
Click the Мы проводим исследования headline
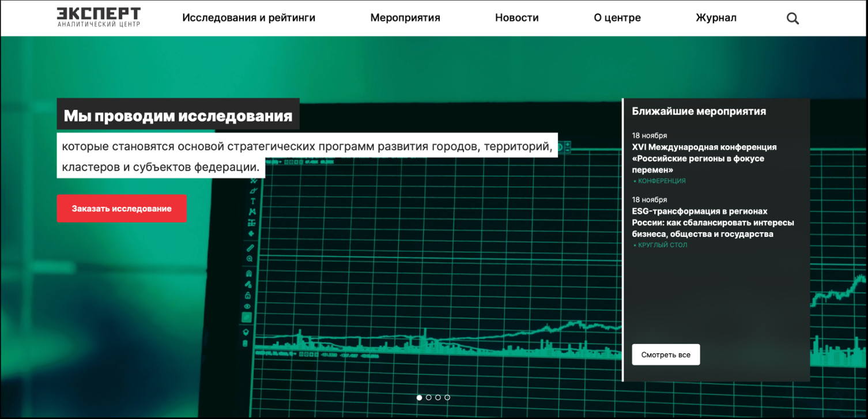coord(178,116)
